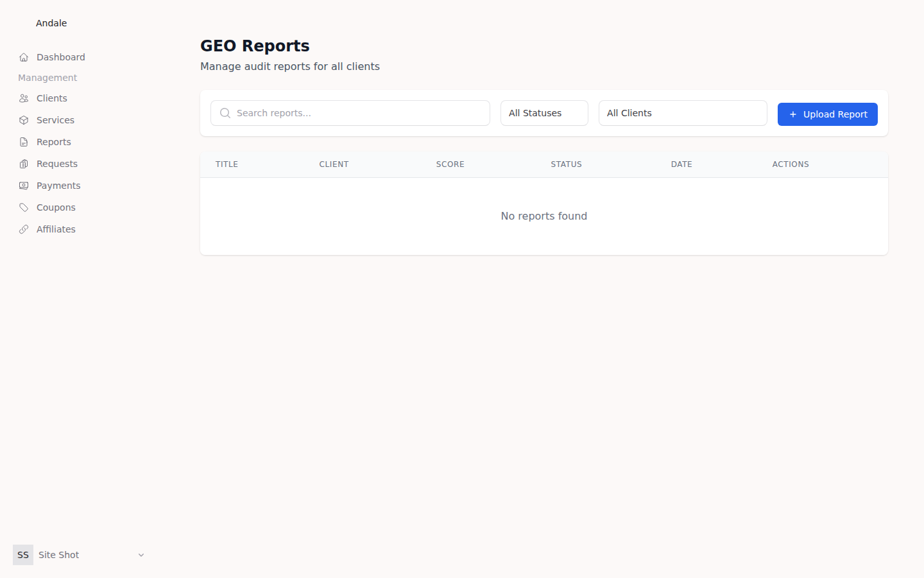Click the Site Shot user name
The height and width of the screenshot is (578, 924).
point(59,555)
